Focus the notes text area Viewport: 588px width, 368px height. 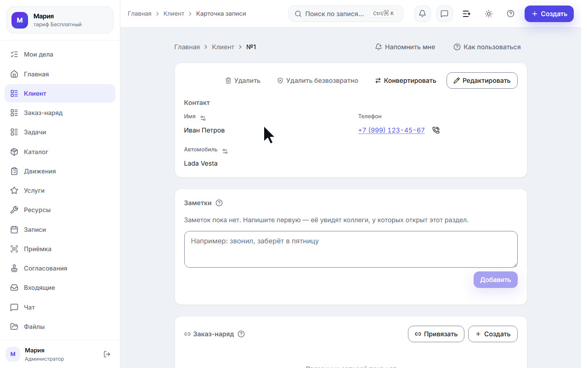(351, 249)
